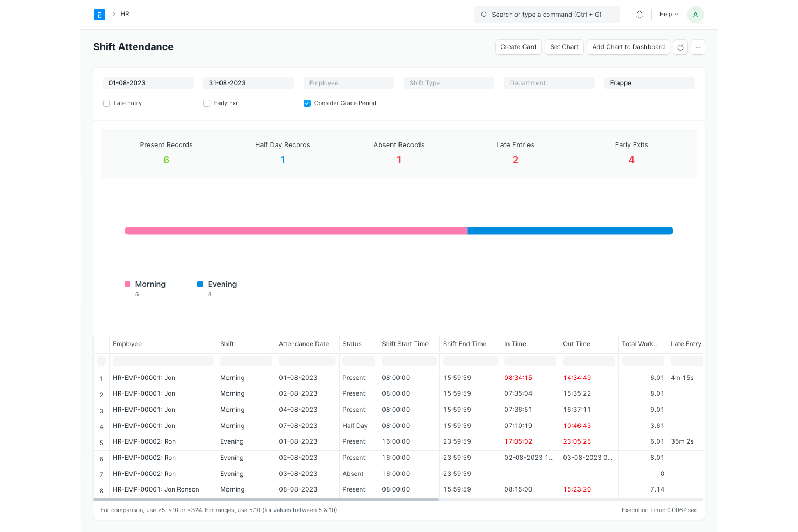This screenshot has height=532, width=798.
Task: Filter the Out Time column
Action: pos(589,361)
